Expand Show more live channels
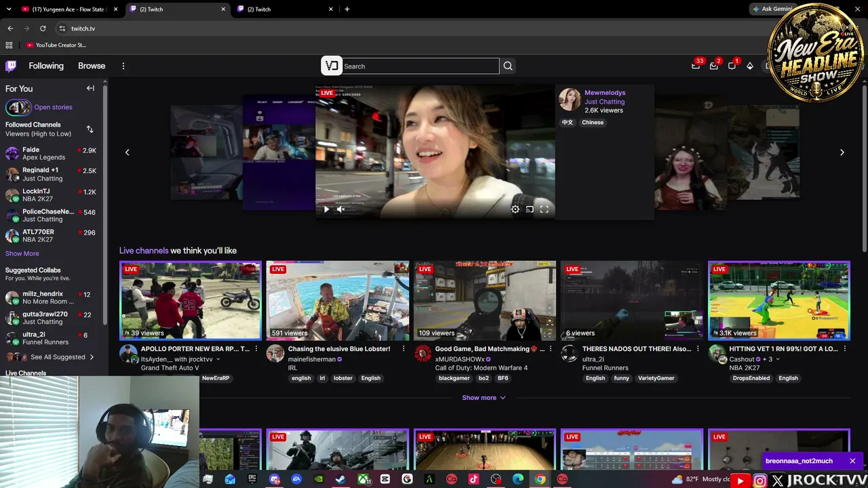 pyautogui.click(x=484, y=398)
